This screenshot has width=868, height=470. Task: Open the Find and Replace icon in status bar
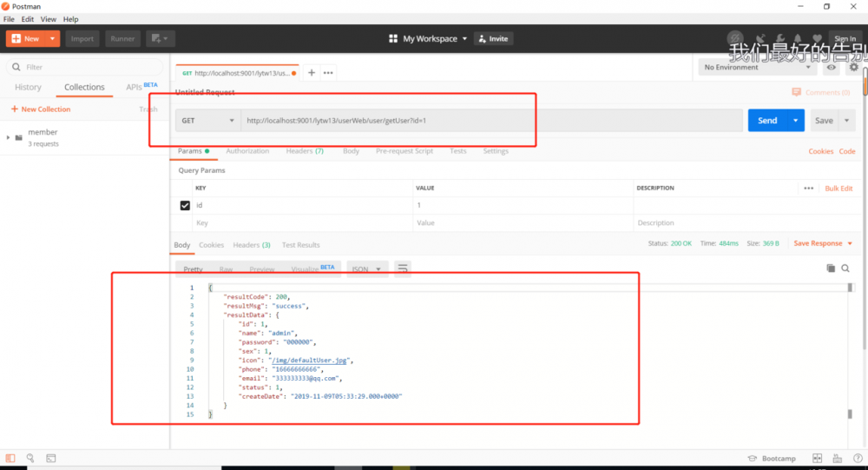click(30, 458)
